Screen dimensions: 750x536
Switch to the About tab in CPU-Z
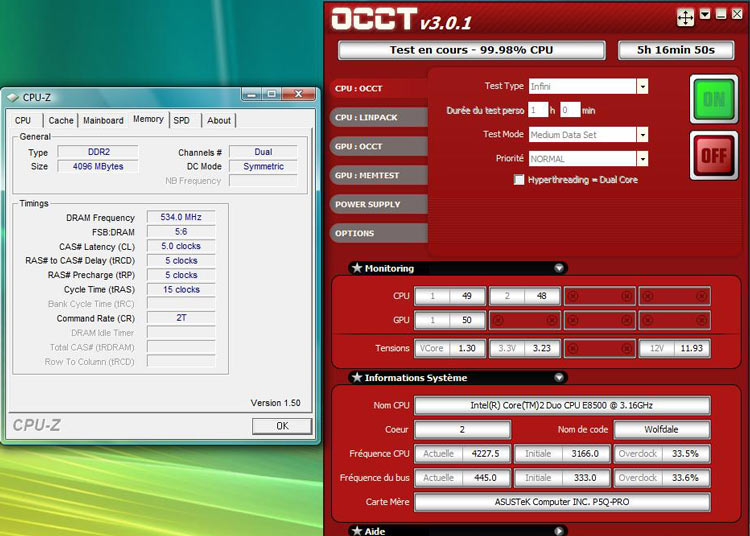219,120
